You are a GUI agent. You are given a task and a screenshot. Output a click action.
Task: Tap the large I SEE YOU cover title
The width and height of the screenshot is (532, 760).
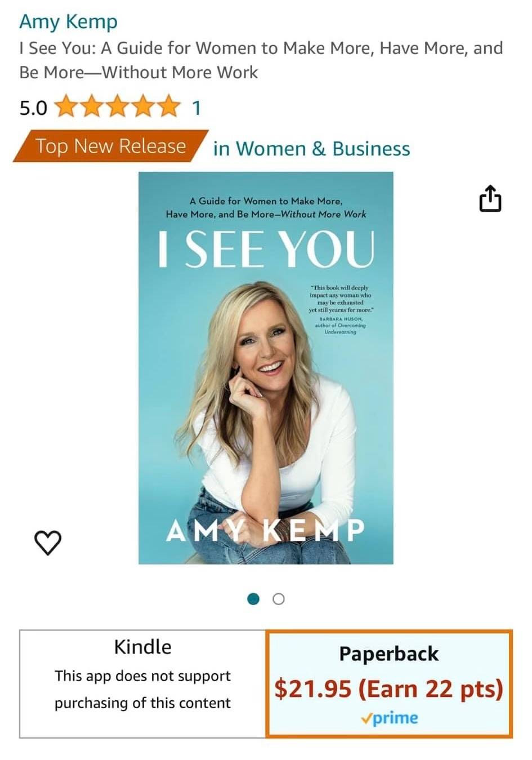266,249
